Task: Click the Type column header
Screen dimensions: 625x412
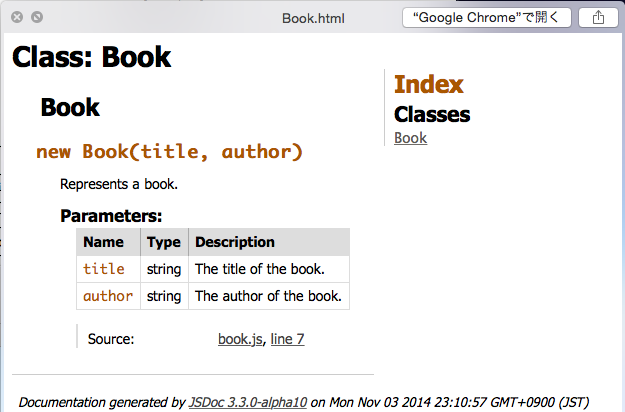Action: 164,242
